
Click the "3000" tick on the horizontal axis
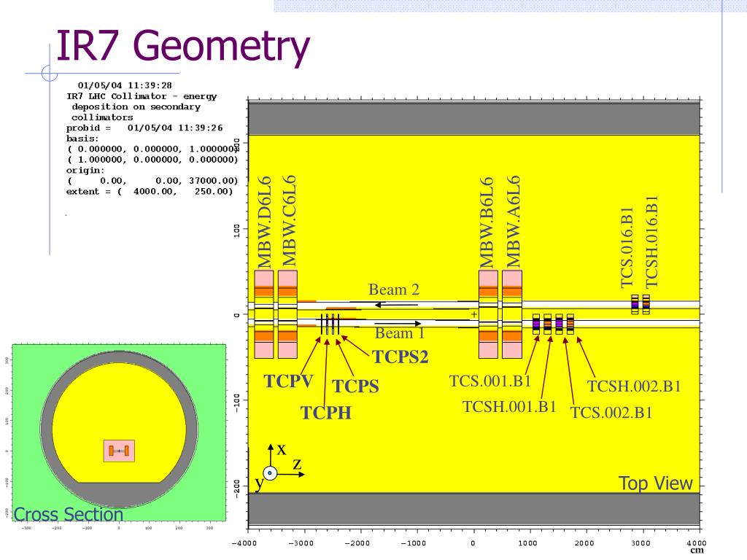(x=640, y=542)
